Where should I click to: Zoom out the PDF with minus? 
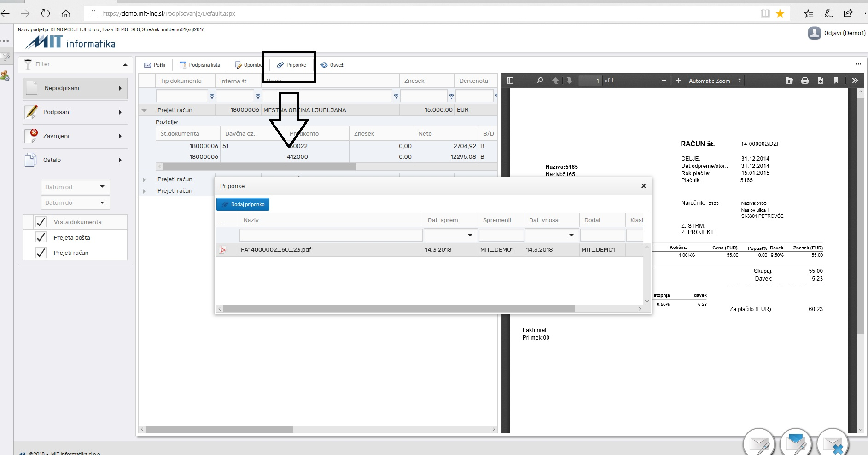click(x=664, y=81)
